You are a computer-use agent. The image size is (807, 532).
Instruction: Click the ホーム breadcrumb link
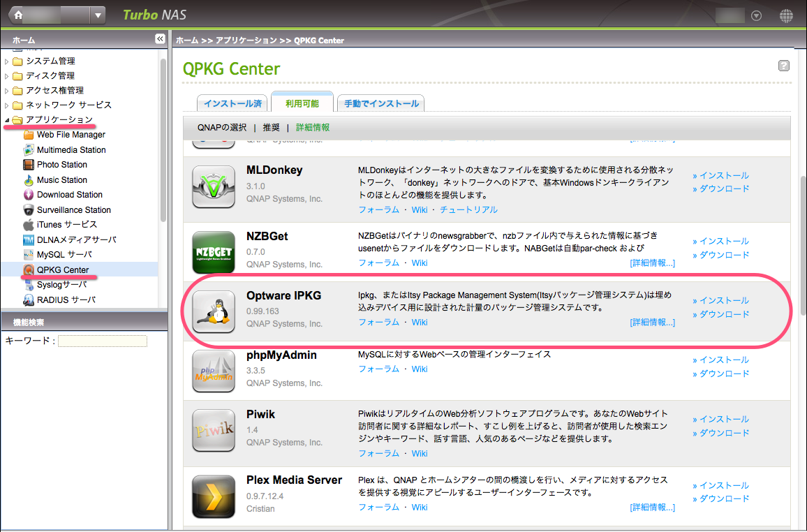tap(187, 40)
